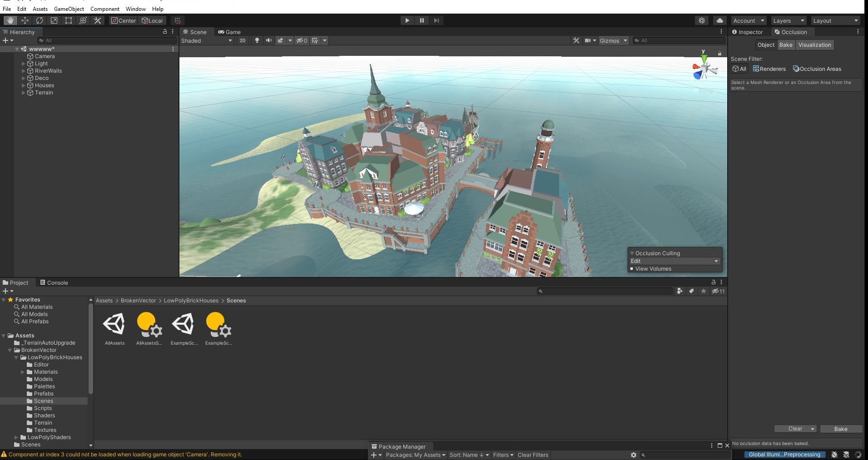Collapse the wwwww scene root

pyautogui.click(x=17, y=49)
